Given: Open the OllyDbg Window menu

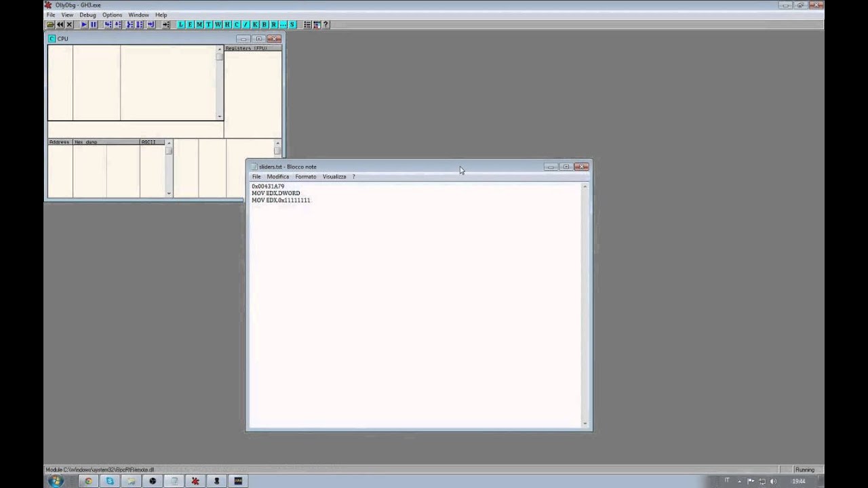Looking at the screenshot, I should pos(138,14).
